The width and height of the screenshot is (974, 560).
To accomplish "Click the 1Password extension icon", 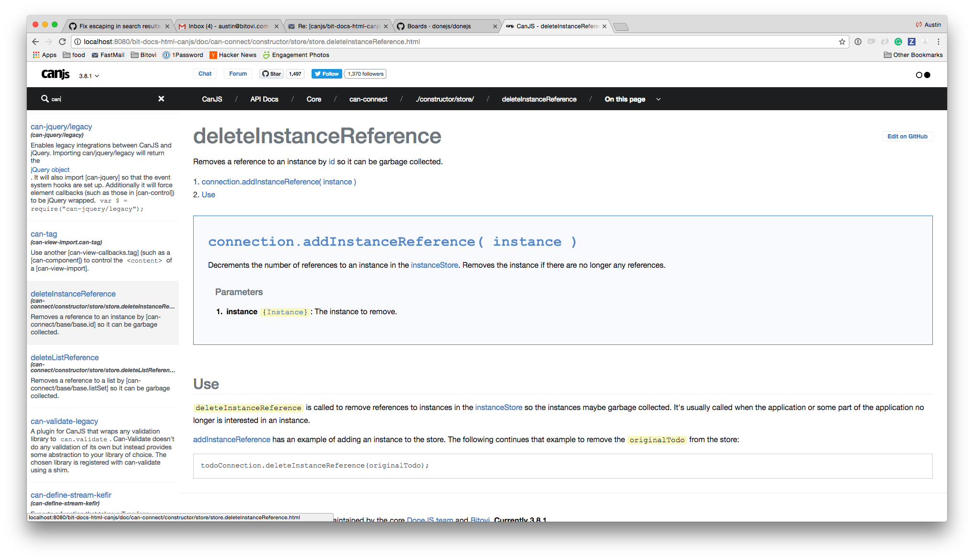I will click(858, 42).
